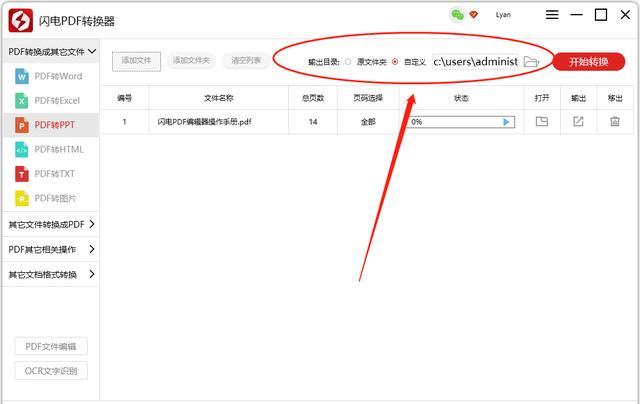
Task: Remove row 1 with trash icon
Action: coord(615,121)
